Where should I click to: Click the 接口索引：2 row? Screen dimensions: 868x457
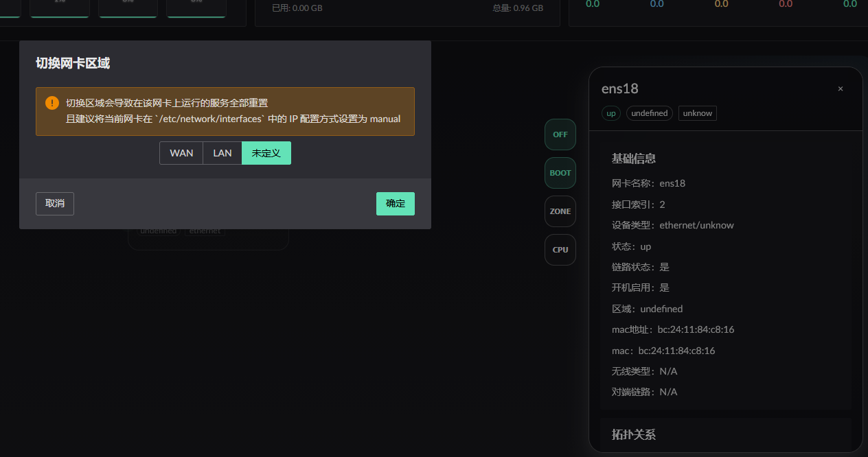coord(638,204)
